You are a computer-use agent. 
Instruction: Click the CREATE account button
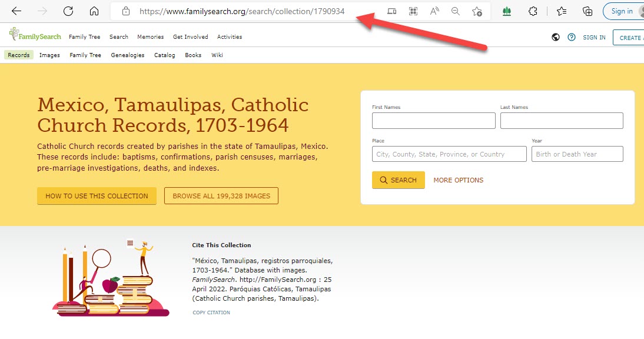pyautogui.click(x=628, y=37)
